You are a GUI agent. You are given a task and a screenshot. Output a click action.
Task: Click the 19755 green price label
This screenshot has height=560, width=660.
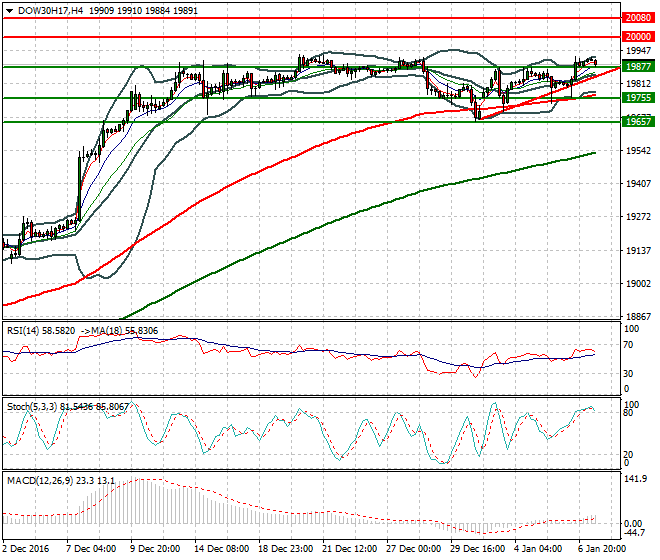pyautogui.click(x=638, y=98)
